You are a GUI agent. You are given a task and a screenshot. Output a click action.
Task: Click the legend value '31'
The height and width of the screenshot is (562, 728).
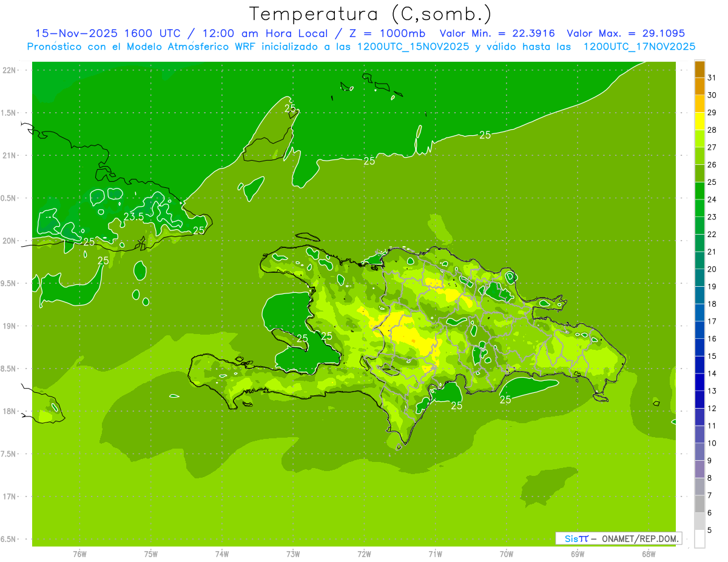click(x=712, y=78)
